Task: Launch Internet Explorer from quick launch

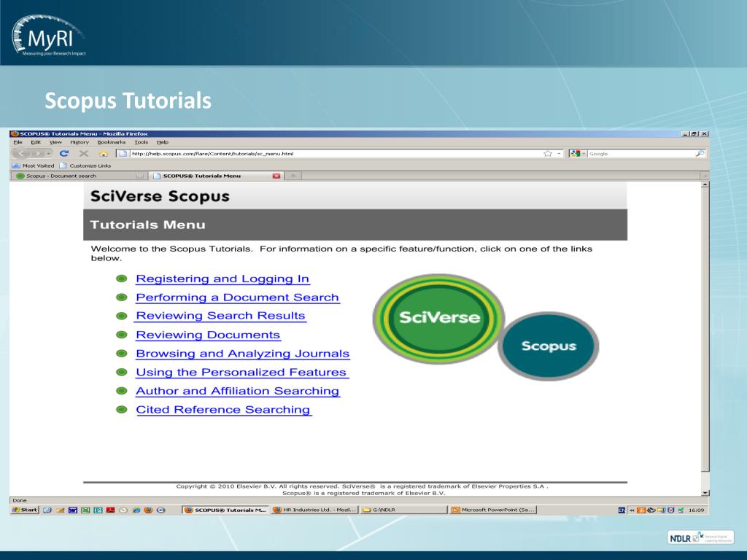Action: pos(136,510)
